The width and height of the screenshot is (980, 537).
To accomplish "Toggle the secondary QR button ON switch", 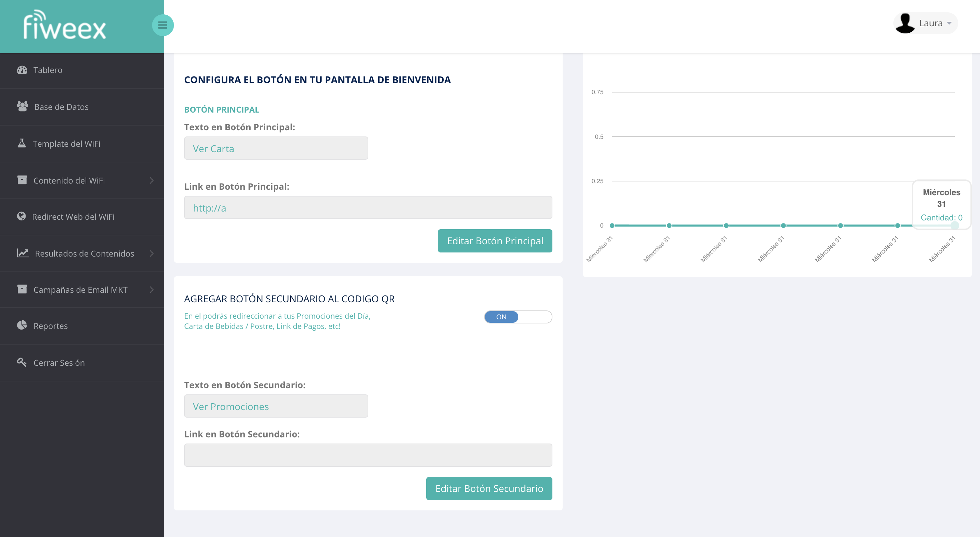I will pyautogui.click(x=518, y=317).
